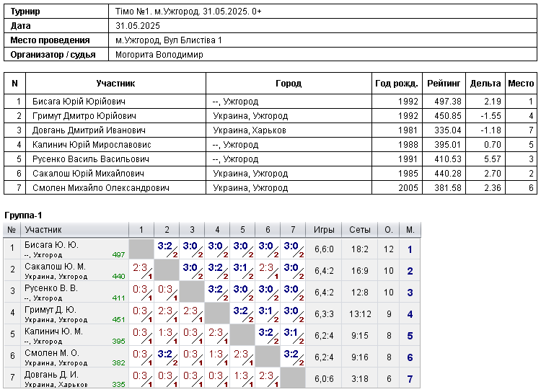Click Бисага's 3:2 score against player 2
Viewport: 541px width, 392px height.
click(x=165, y=246)
